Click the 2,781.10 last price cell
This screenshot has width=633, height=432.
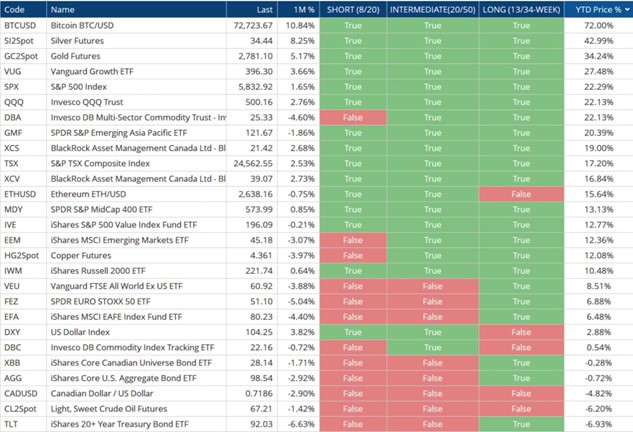(x=252, y=56)
